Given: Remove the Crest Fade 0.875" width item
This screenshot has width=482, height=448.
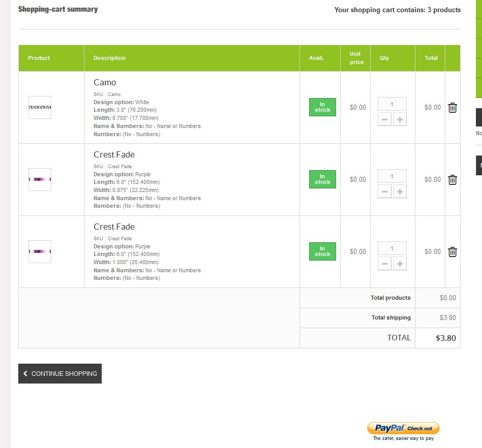Looking at the screenshot, I should tap(453, 180).
